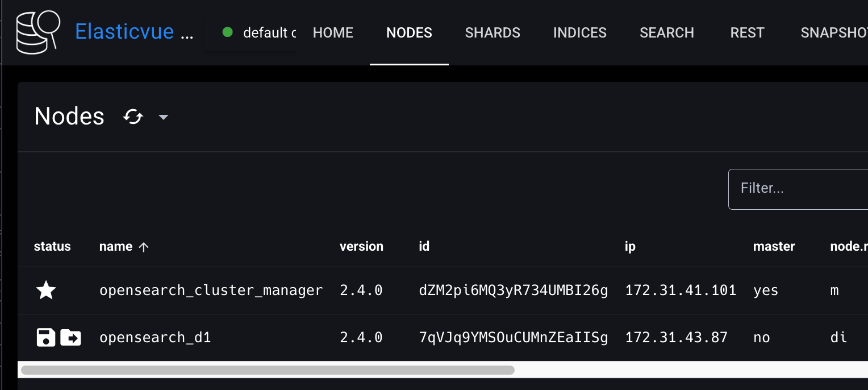Switch to the SHARDS tab
Image resolution: width=868 pixels, height=390 pixels.
coord(493,32)
